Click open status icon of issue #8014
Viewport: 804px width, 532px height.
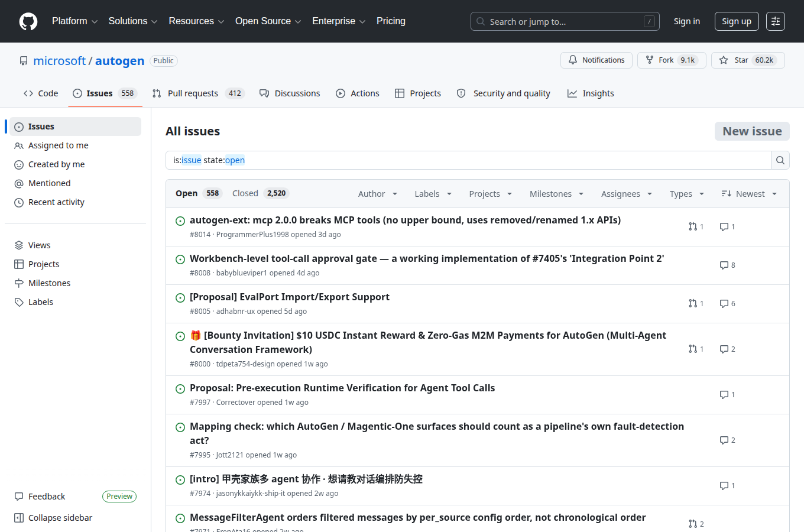point(180,221)
